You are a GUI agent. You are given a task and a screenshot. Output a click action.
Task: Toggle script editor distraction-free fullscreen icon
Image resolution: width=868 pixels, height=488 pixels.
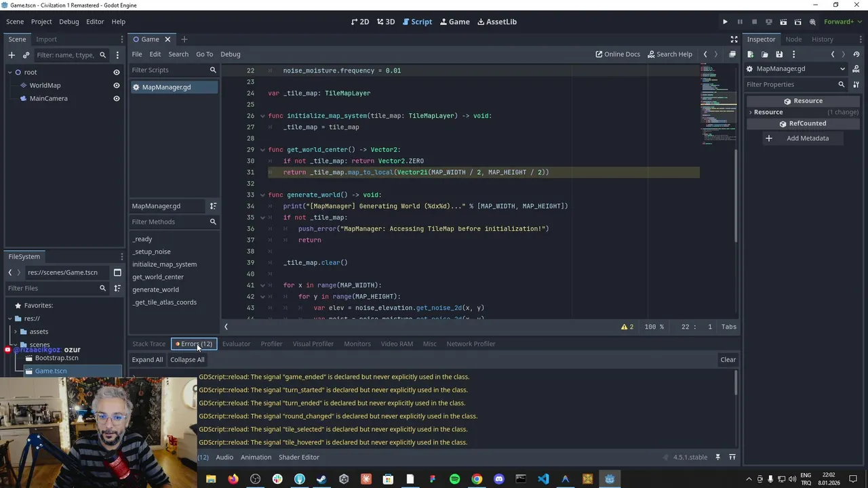(x=734, y=39)
